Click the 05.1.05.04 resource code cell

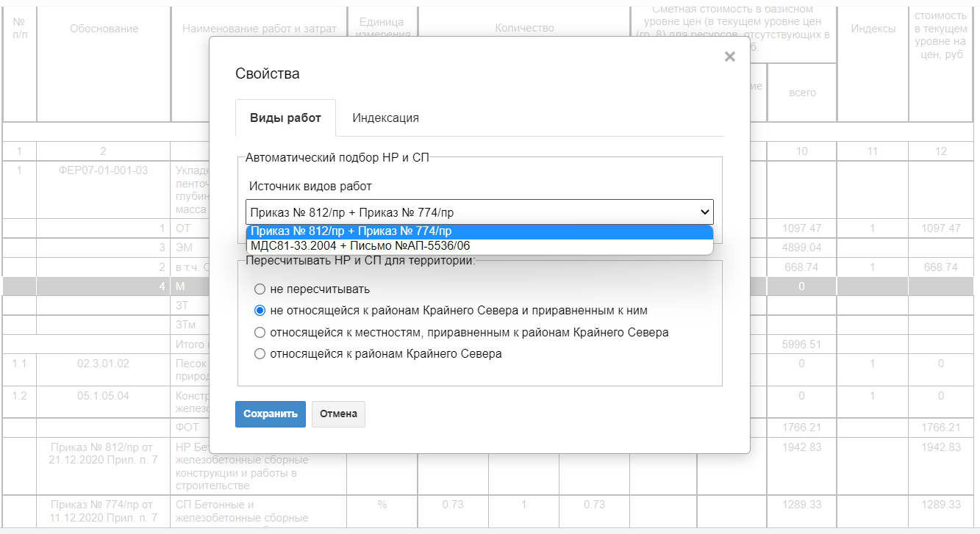104,396
